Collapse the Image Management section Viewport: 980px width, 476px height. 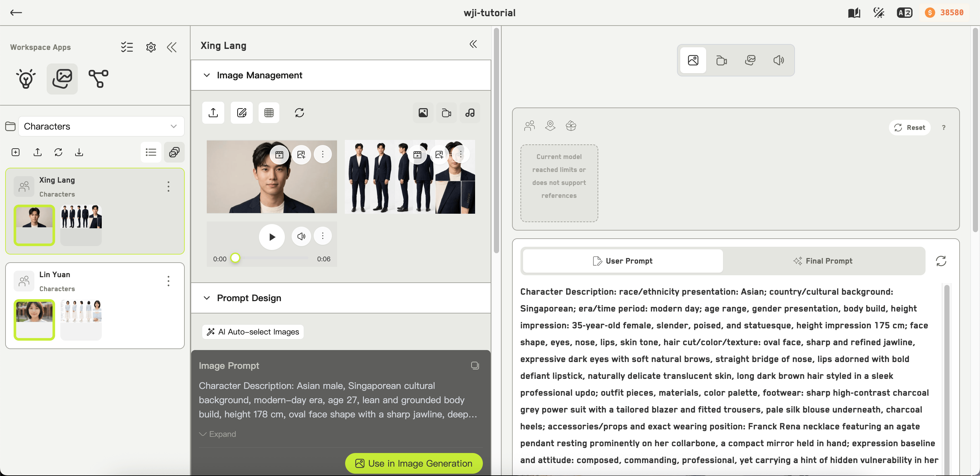coord(206,75)
